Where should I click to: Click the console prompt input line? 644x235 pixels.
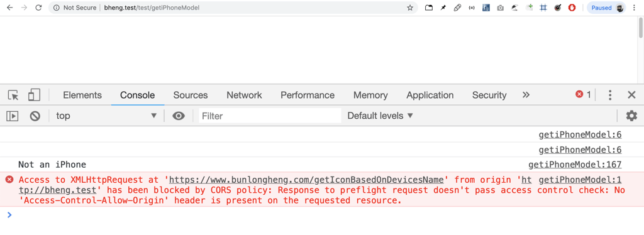322,215
